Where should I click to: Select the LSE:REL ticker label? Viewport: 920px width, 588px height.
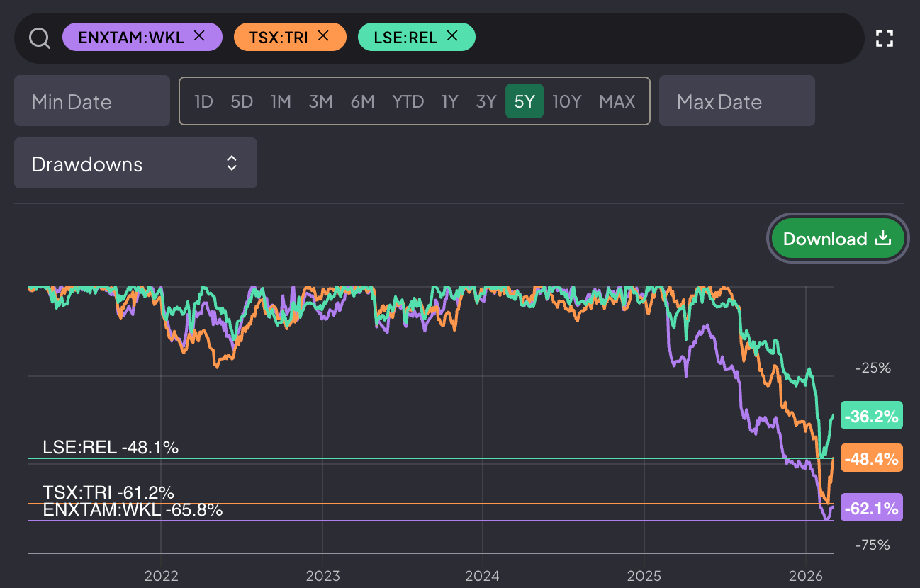405,38
